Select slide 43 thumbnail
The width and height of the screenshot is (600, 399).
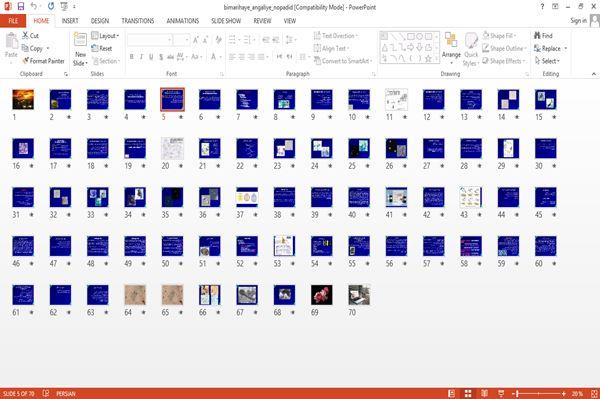pyautogui.click(x=471, y=197)
